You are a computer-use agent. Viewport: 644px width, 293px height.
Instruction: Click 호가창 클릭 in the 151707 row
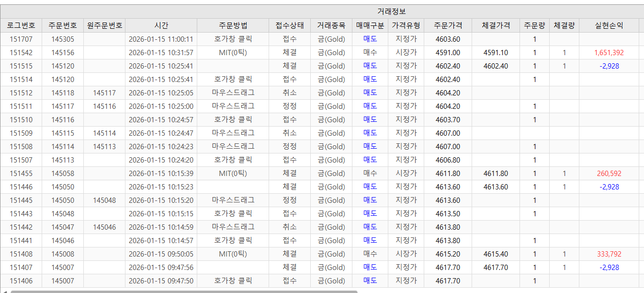[233, 39]
